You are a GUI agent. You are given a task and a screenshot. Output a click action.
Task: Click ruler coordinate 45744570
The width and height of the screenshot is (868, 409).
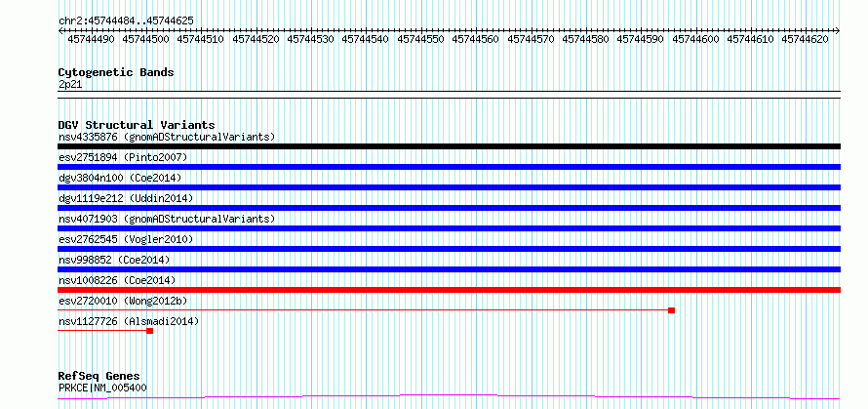531,39
